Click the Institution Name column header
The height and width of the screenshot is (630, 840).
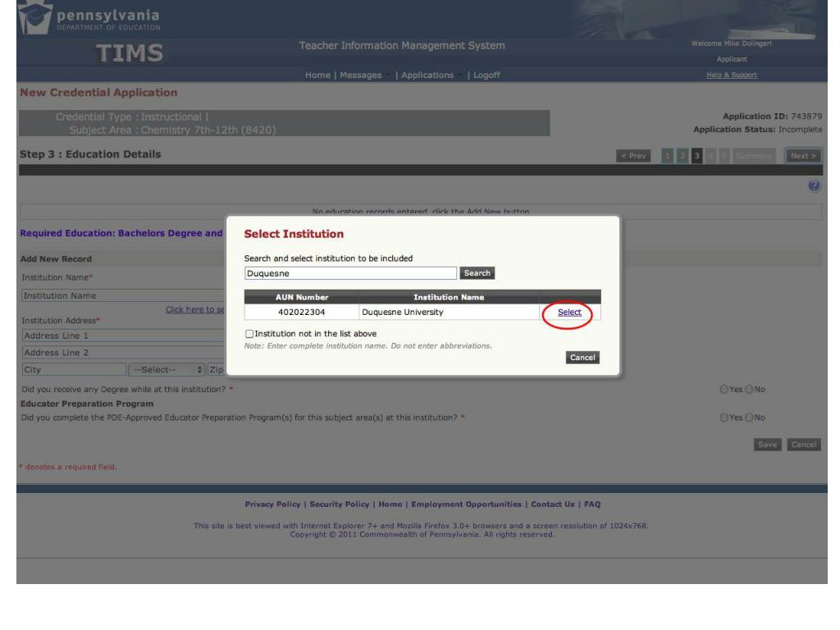pyautogui.click(x=449, y=297)
